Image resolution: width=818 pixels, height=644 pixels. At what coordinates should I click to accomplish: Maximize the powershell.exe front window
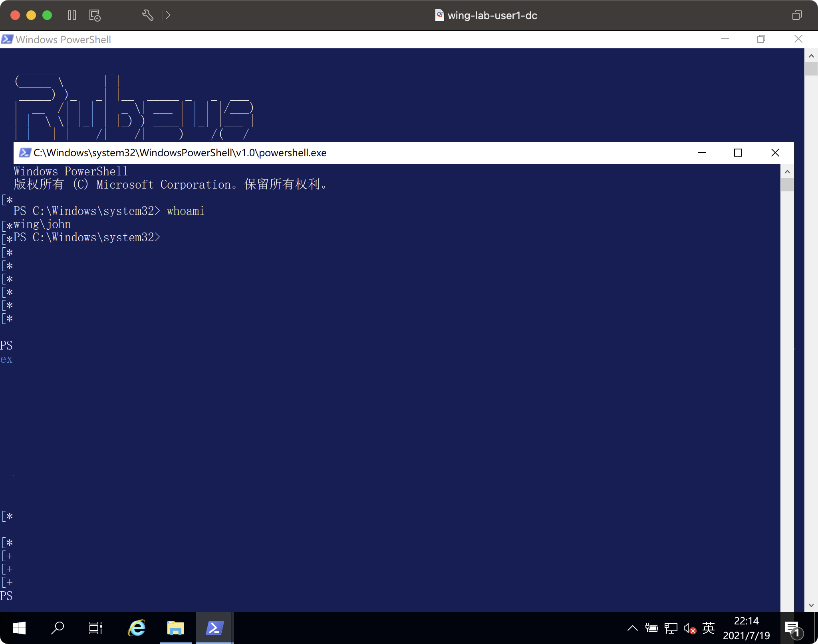pyautogui.click(x=738, y=153)
